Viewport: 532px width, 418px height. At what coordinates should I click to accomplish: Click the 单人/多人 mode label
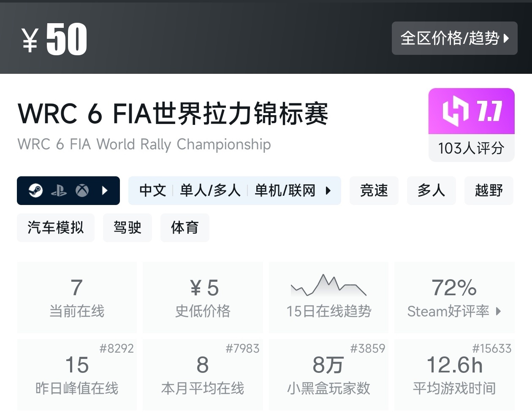coord(210,191)
